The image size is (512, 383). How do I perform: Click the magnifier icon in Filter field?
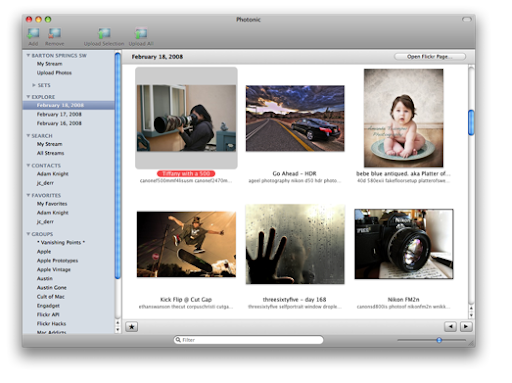178,340
